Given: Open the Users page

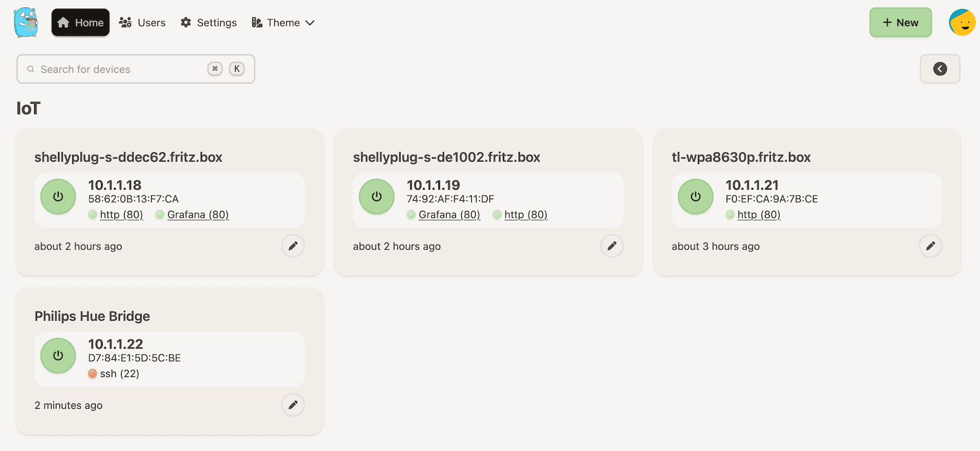Looking at the screenshot, I should tap(142, 23).
